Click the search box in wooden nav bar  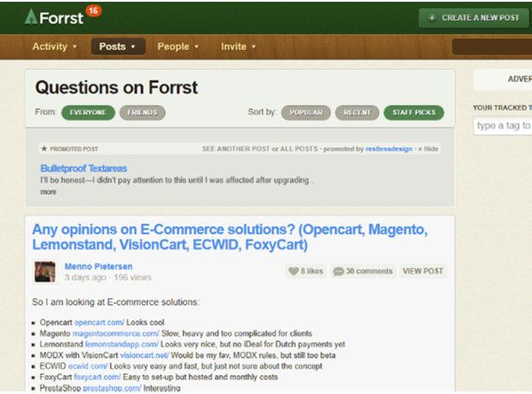pos(492,47)
